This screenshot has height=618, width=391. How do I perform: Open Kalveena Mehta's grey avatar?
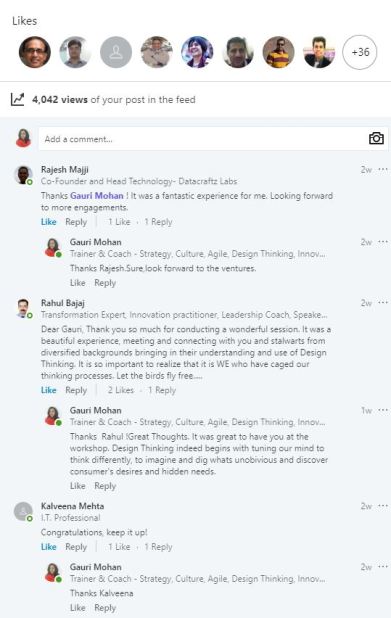click(x=23, y=511)
